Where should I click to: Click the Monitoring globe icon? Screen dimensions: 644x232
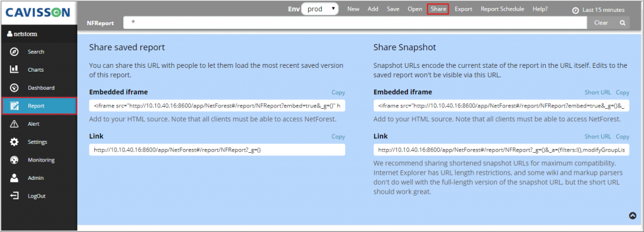click(x=14, y=160)
